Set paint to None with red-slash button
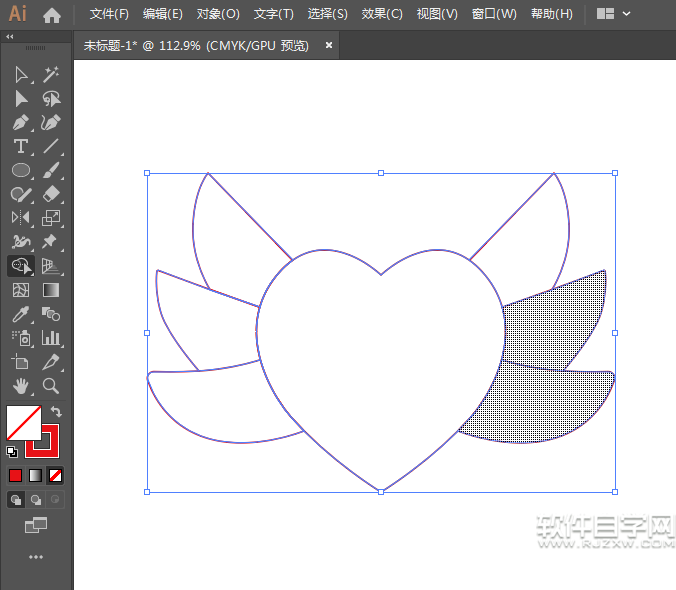 click(56, 475)
